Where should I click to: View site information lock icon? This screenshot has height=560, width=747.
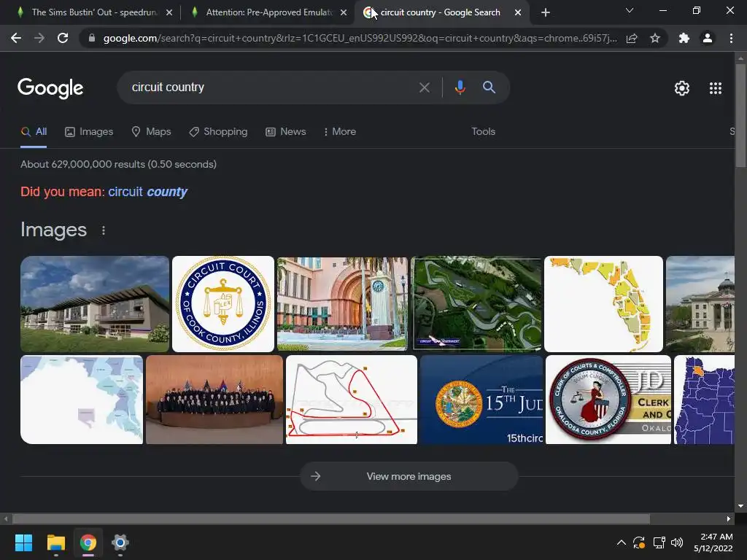[x=92, y=38]
